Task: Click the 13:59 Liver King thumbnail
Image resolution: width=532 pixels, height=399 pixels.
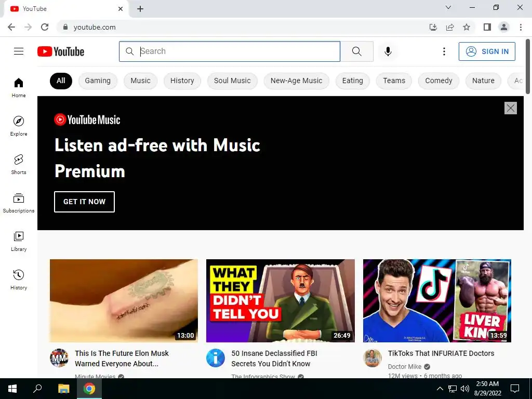Action: click(x=437, y=301)
